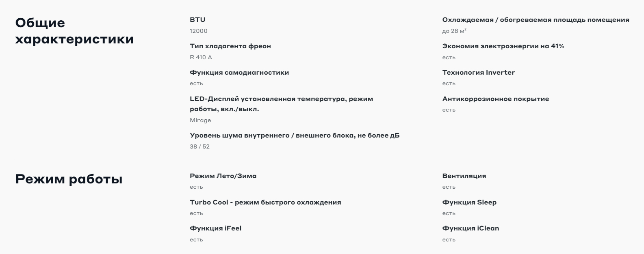The image size is (644, 254).
Task: Click the LED-Дисплей specification label
Action: [x=281, y=104]
